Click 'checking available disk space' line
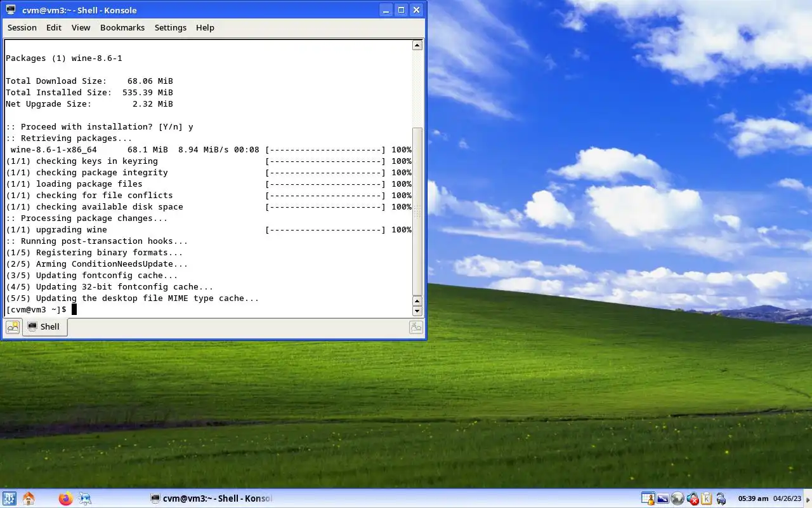 pyautogui.click(x=209, y=206)
